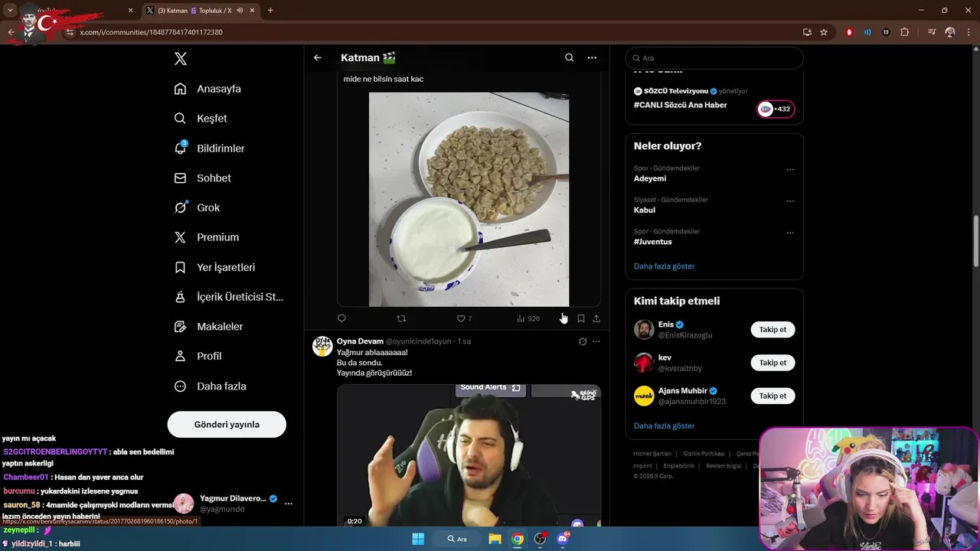Open Windows Start menu
The height and width of the screenshot is (551, 980).
418,539
